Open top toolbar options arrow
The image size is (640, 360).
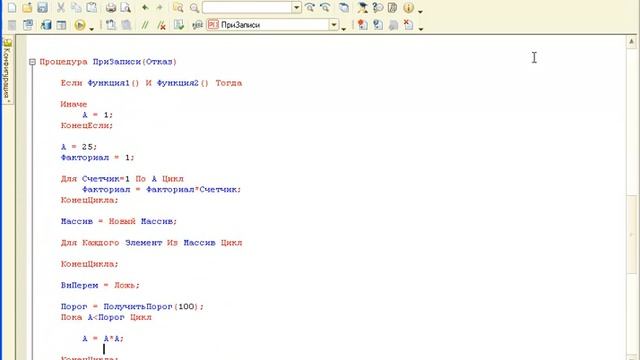click(x=421, y=11)
